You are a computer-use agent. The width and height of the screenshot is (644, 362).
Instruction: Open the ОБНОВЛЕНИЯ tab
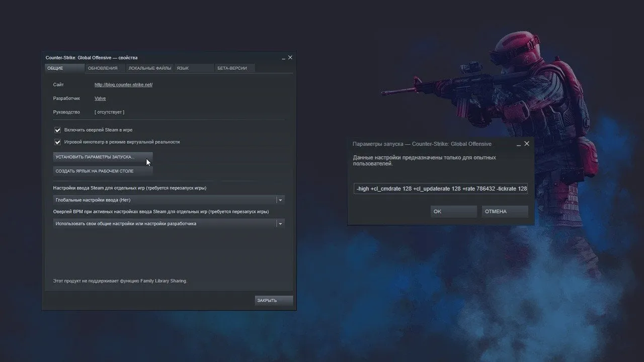tap(105, 68)
